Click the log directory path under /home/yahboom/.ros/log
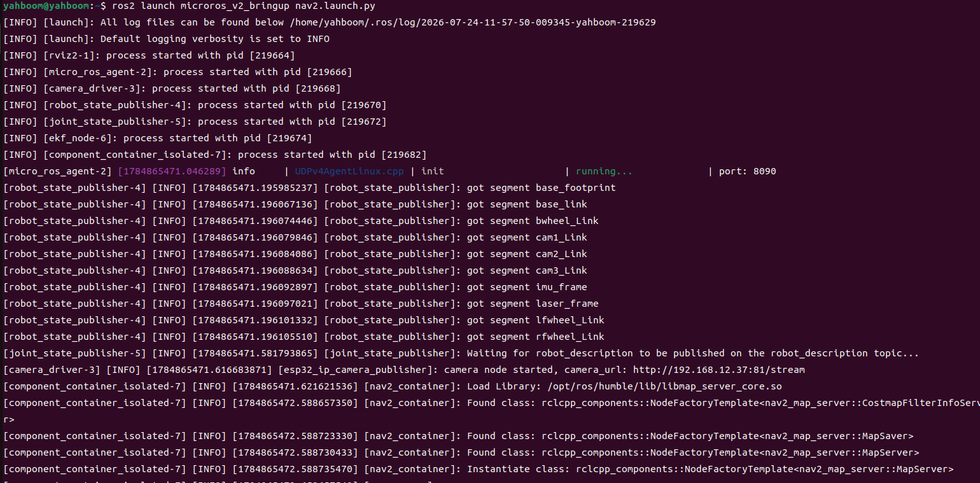Screen dimensions: 980x483 pos(473,22)
